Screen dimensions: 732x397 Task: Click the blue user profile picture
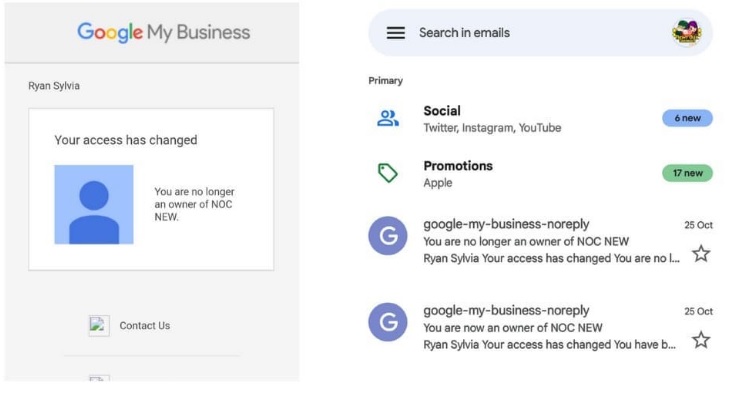tap(94, 205)
